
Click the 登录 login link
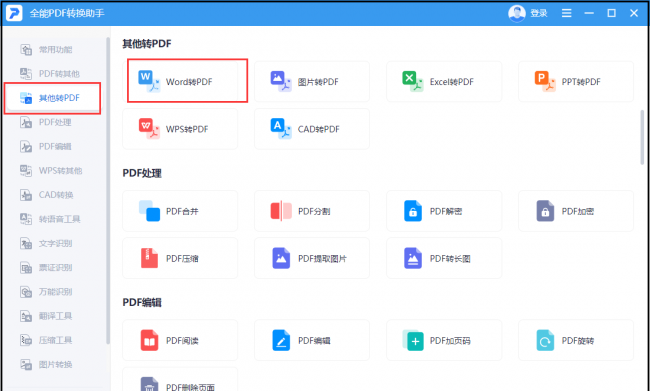coord(539,13)
